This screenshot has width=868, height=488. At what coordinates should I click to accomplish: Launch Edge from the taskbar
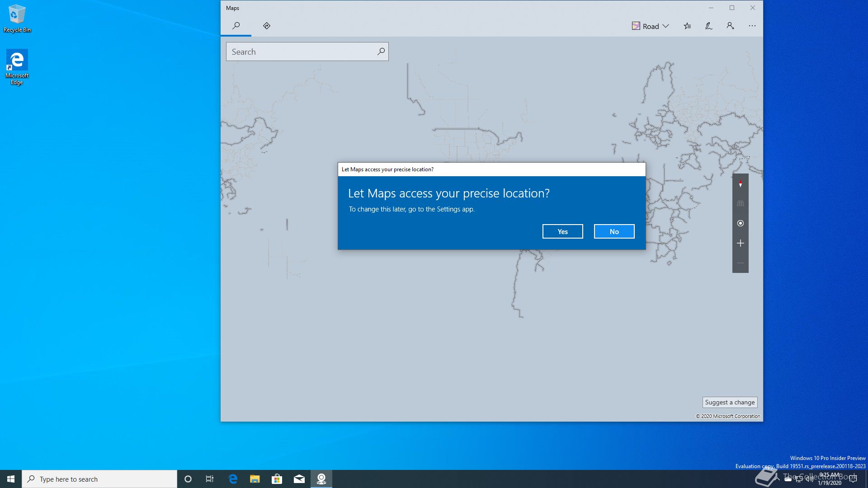coord(233,479)
